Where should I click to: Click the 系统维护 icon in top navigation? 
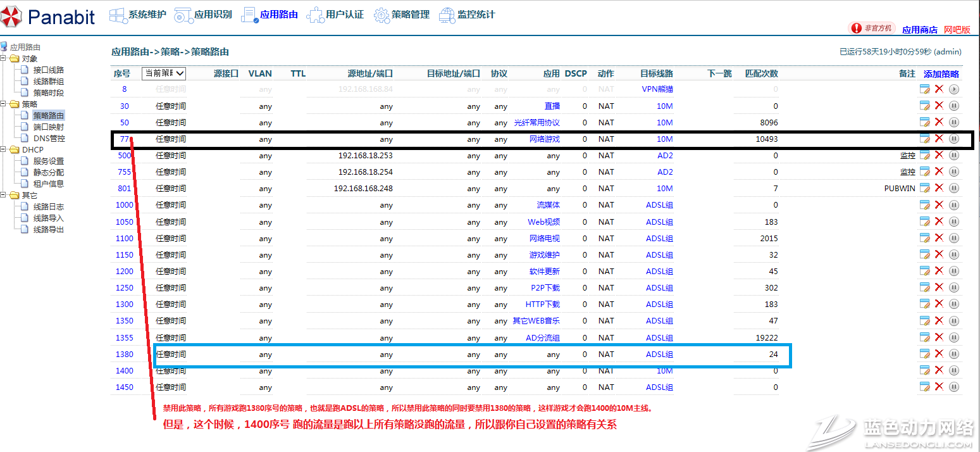[x=118, y=15]
